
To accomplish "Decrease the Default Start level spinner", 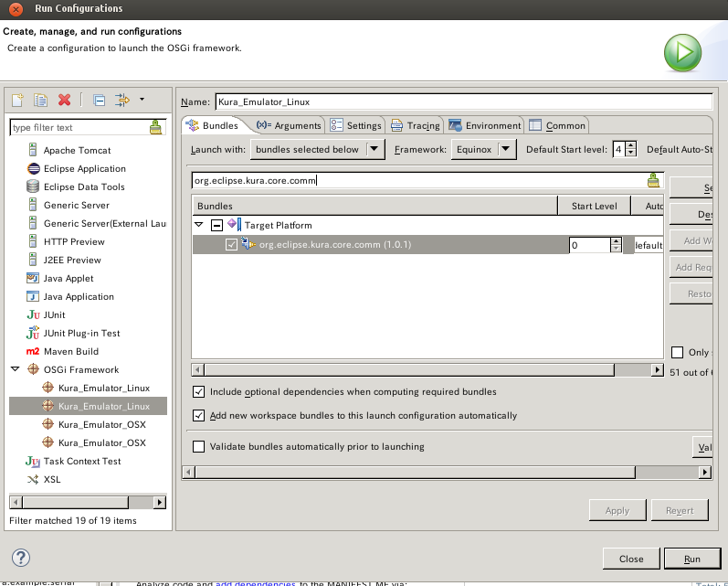I will pos(631,154).
